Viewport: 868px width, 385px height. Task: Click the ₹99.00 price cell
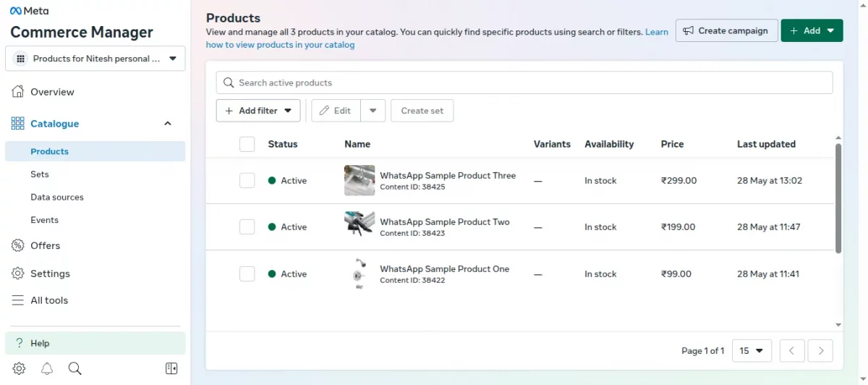tap(676, 274)
